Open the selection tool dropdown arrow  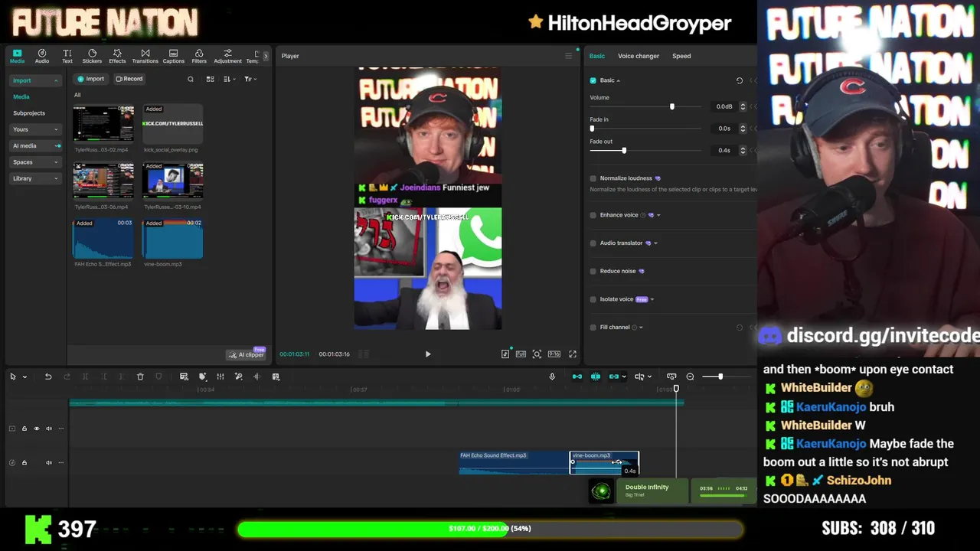pos(24,377)
